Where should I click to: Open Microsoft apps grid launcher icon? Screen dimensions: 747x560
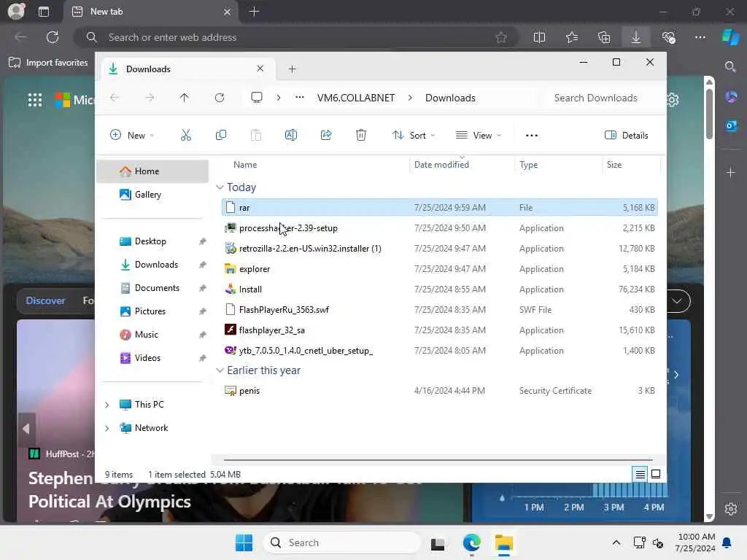pos(35,99)
